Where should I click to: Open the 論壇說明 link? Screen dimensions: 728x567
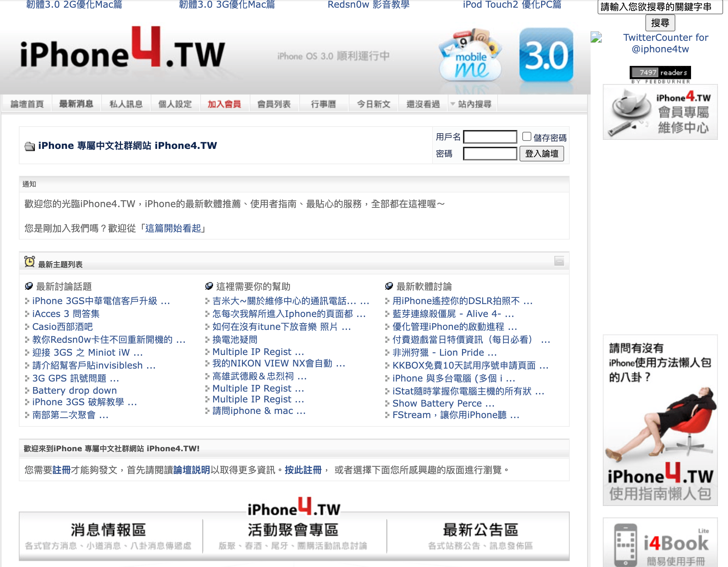[x=192, y=470]
